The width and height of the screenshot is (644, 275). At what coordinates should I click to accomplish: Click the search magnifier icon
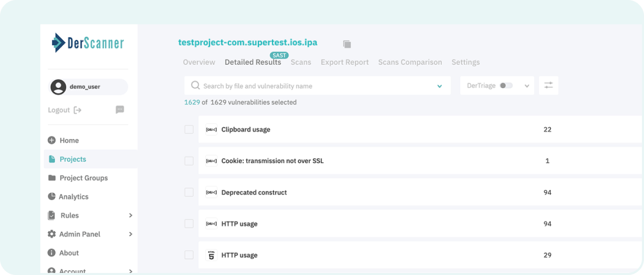pos(195,86)
